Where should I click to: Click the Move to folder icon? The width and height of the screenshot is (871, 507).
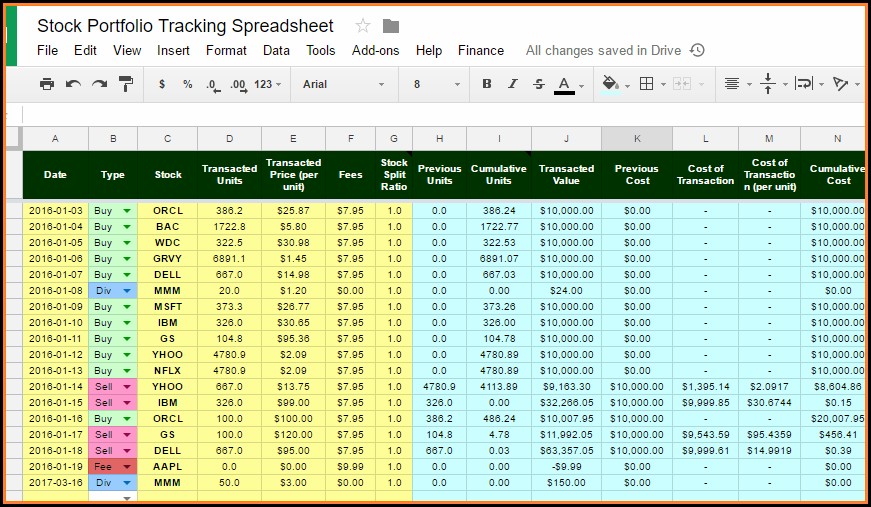click(391, 26)
